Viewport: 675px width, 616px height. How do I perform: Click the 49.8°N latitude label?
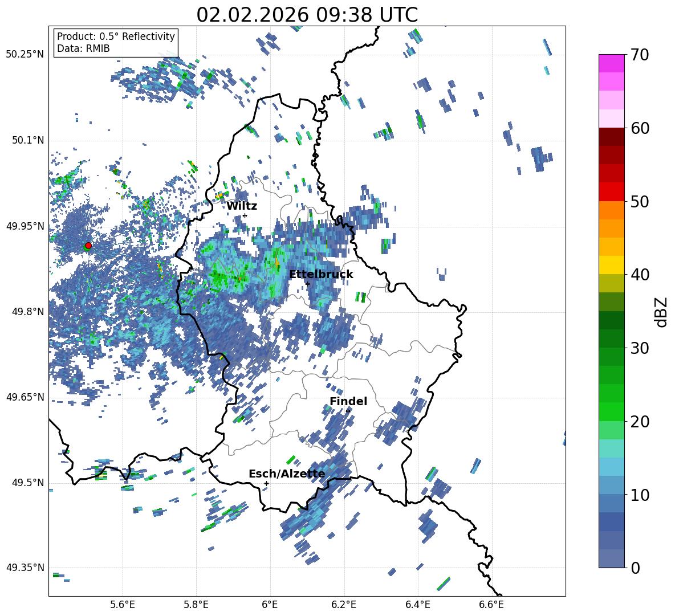(27, 312)
